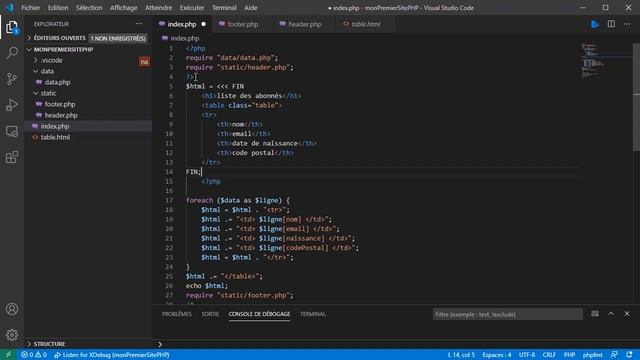Screen dimensions: 640x360
Task: Open the Explorer view in activity bar
Action: tap(12, 27)
